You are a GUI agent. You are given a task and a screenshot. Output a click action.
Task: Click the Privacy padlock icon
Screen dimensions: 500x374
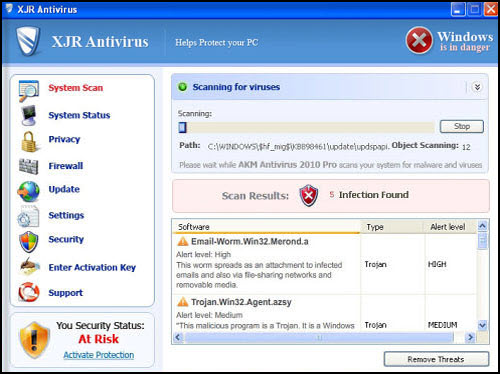[x=29, y=141]
